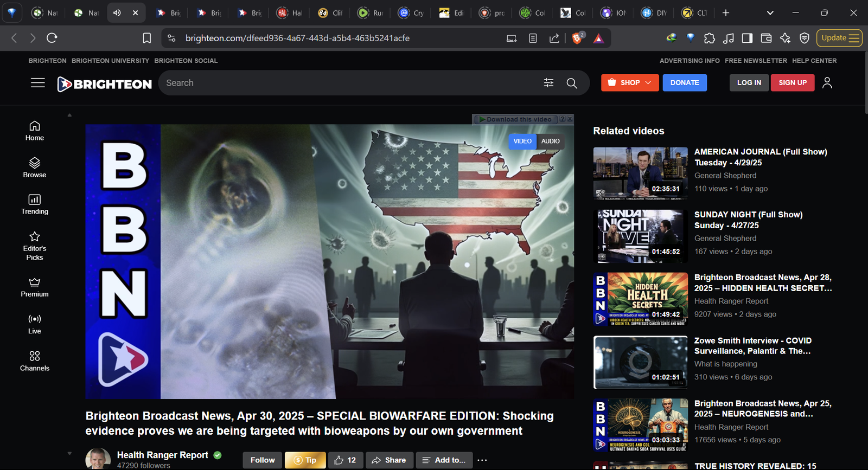Open Zowe Smith Interview video thumbnail
This screenshot has height=470, width=868.
pos(640,362)
